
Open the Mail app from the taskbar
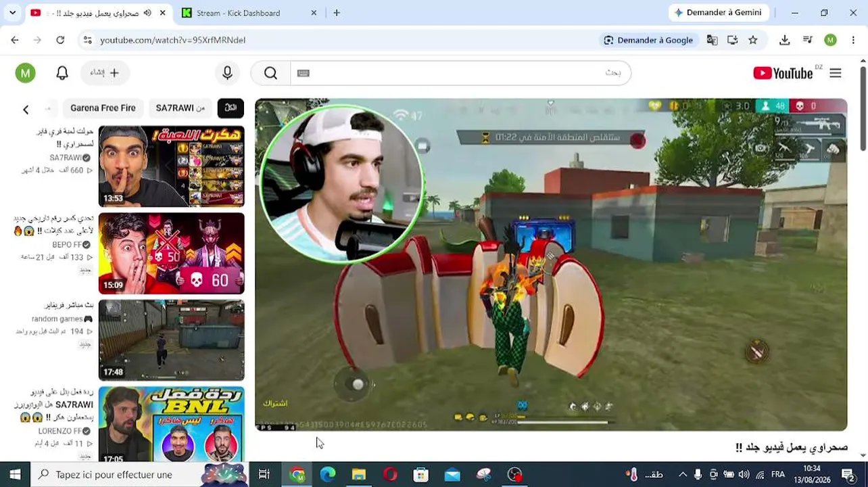coord(452,474)
